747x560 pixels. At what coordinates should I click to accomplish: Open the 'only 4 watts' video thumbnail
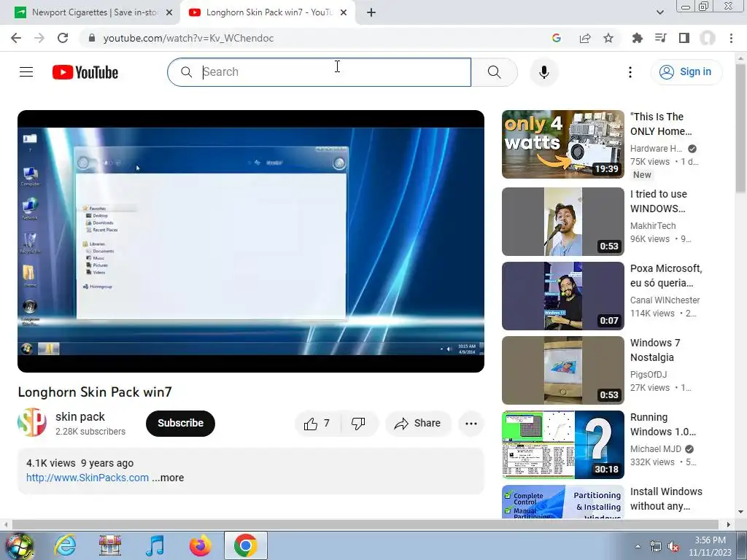(x=563, y=144)
